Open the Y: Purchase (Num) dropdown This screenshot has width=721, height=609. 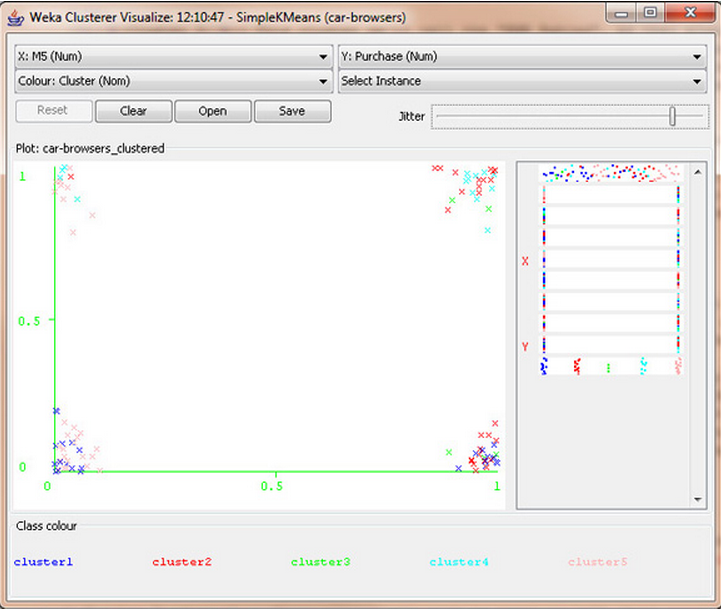[522, 57]
